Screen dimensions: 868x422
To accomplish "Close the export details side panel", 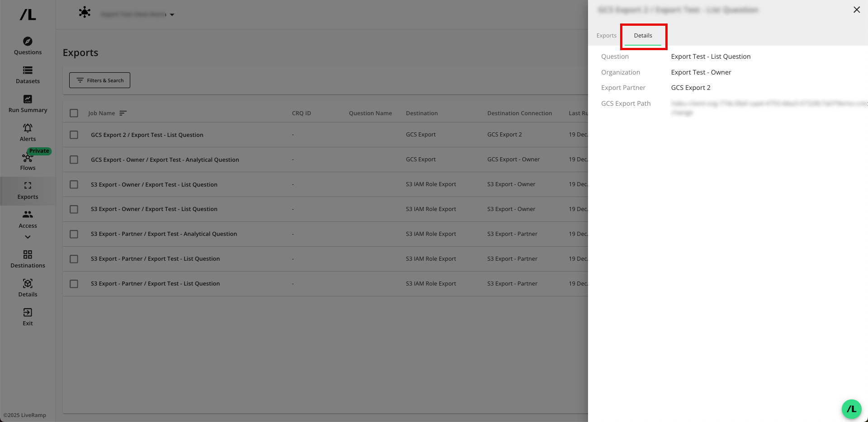I will [856, 9].
